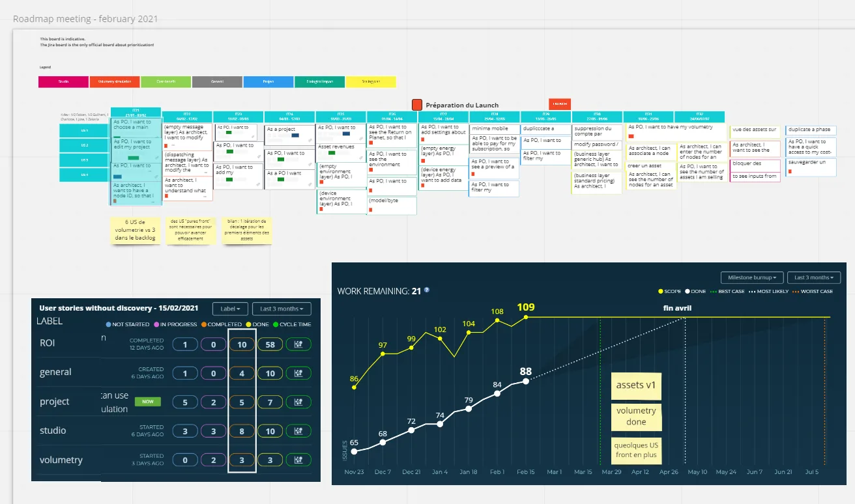This screenshot has height=504, width=855.
Task: Select the gray General legend swatch
Action: 217,82
